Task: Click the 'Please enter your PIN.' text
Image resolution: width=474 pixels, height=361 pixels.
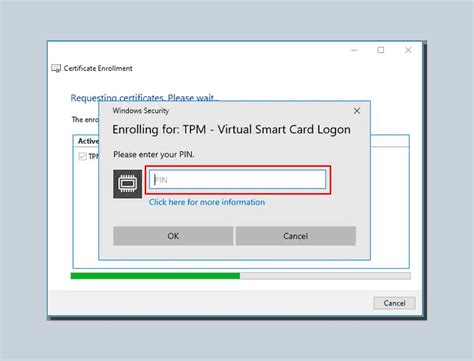Action: click(154, 155)
